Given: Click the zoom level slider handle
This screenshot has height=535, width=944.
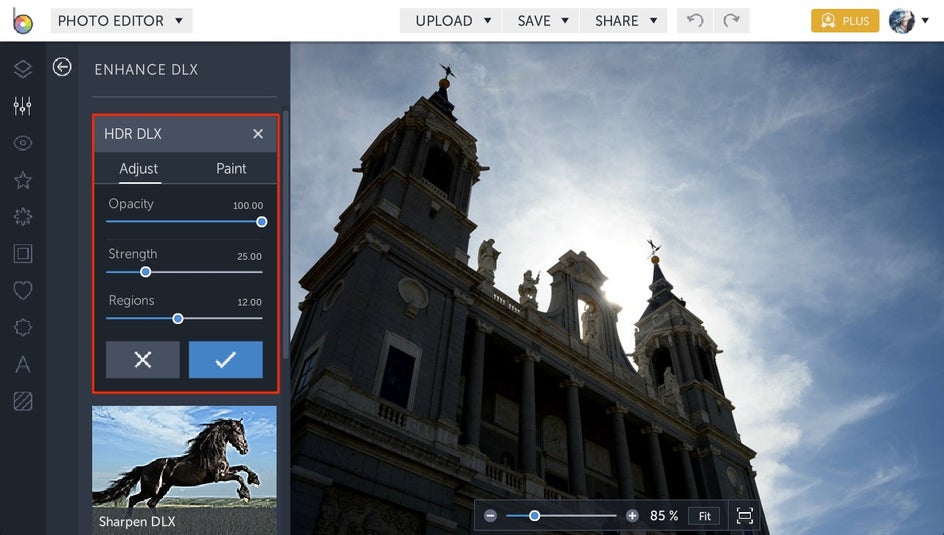Looking at the screenshot, I should coord(534,516).
